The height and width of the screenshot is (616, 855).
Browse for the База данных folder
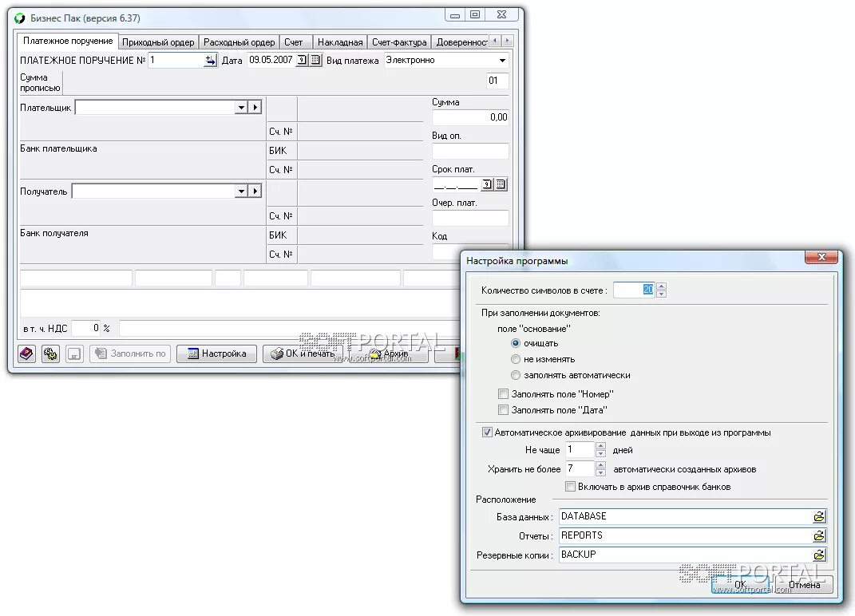819,517
